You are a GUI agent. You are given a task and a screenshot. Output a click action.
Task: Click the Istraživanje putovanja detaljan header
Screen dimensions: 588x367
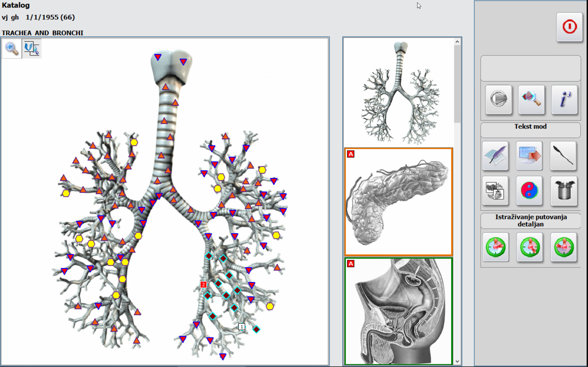pos(531,220)
